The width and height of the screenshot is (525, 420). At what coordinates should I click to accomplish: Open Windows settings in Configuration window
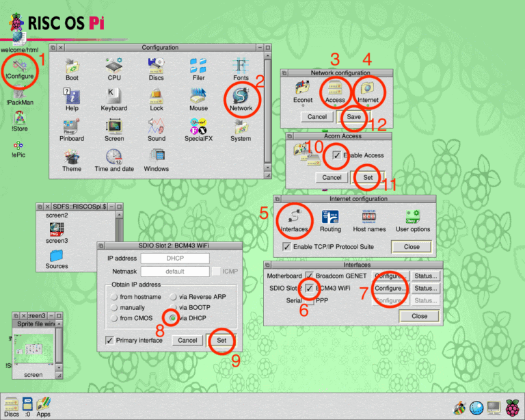(x=156, y=160)
